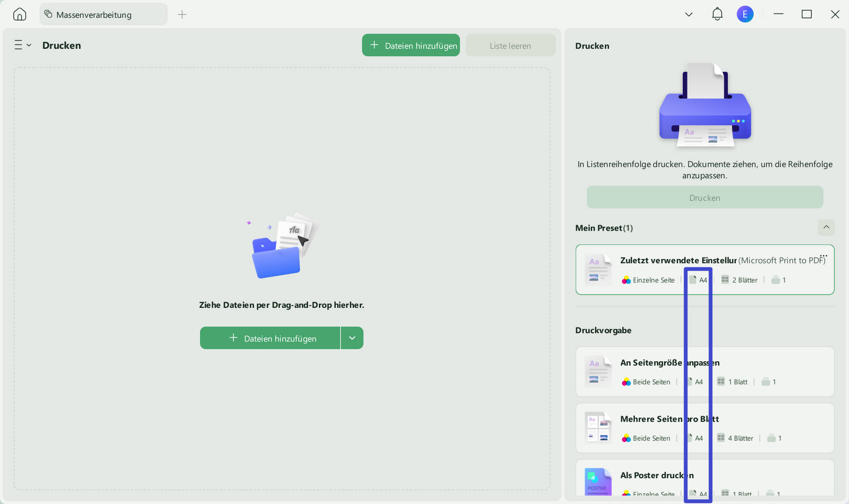Click center Dateien hinzufügen button
Screen dimensions: 849x504
pyautogui.click(x=270, y=338)
